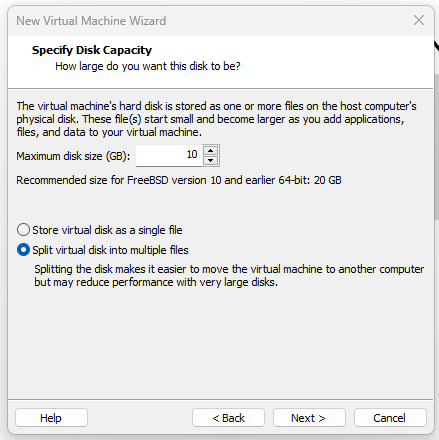Close the New Virtual Machine Wizard dialog

click(419, 20)
